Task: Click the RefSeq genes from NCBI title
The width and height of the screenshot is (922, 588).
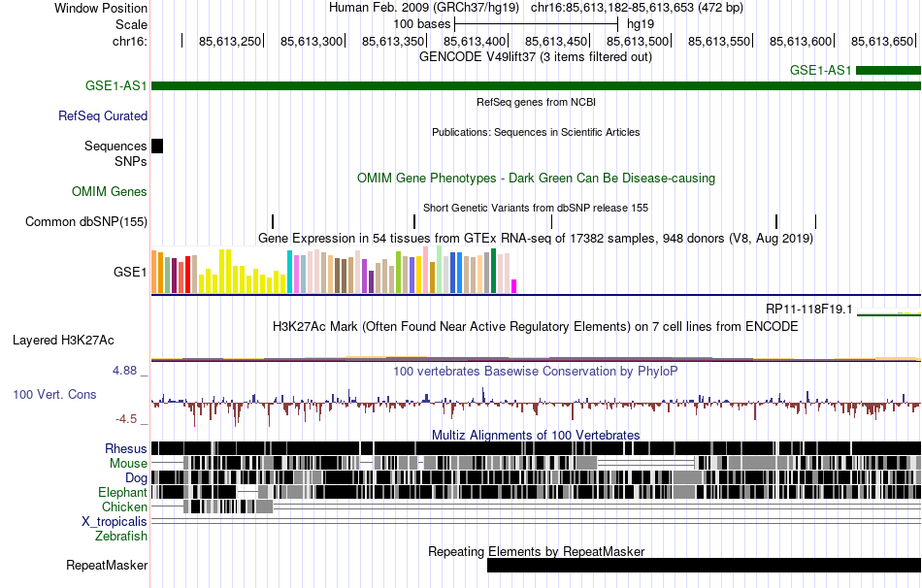Action: click(x=537, y=102)
